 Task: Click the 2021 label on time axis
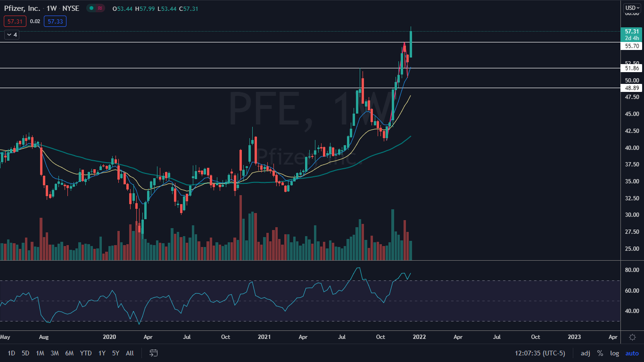264,337
